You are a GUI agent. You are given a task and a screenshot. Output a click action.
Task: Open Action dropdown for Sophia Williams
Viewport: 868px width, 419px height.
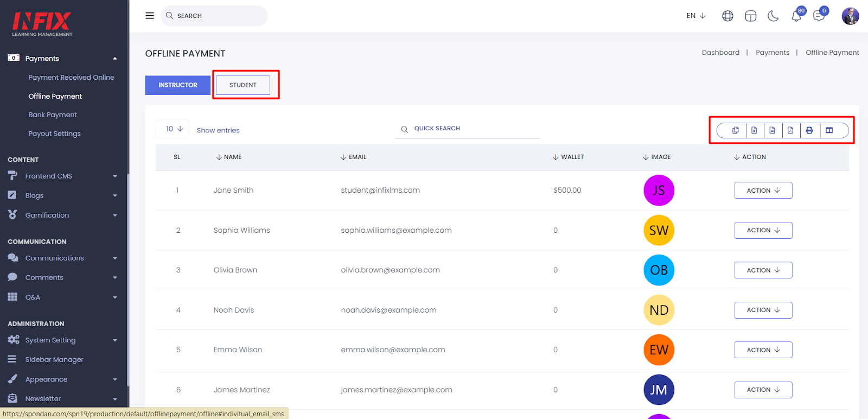763,230
